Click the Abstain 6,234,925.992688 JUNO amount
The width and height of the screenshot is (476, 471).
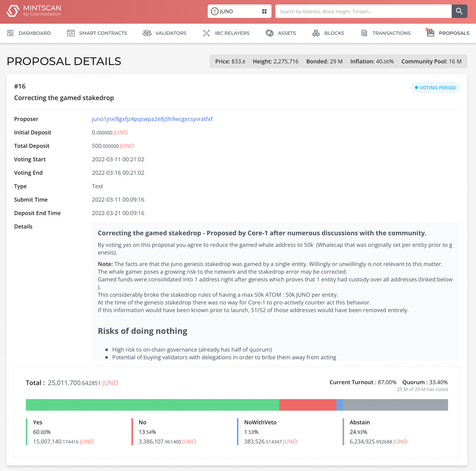378,442
